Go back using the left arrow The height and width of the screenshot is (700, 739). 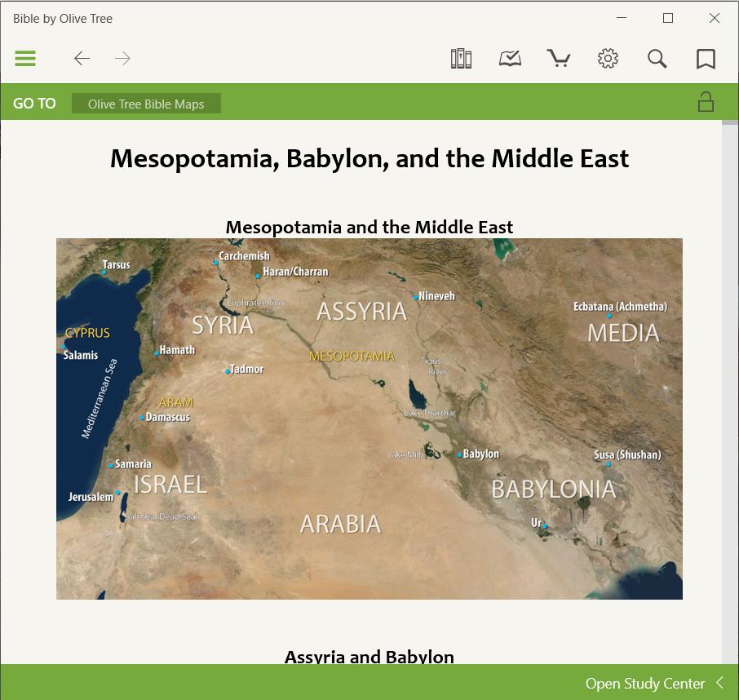coord(82,59)
